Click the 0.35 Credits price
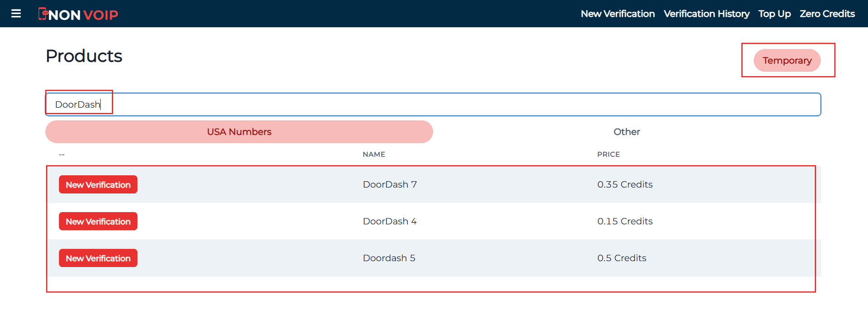The height and width of the screenshot is (317, 868). coord(625,184)
